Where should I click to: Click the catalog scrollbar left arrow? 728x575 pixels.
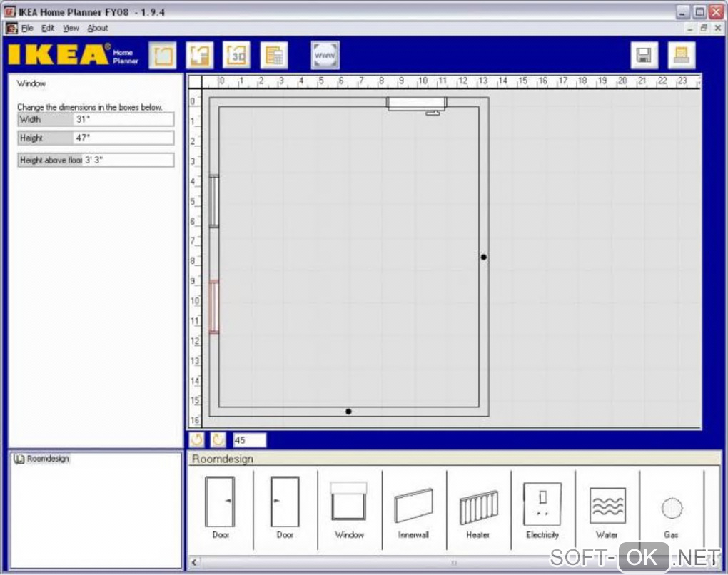point(194,562)
